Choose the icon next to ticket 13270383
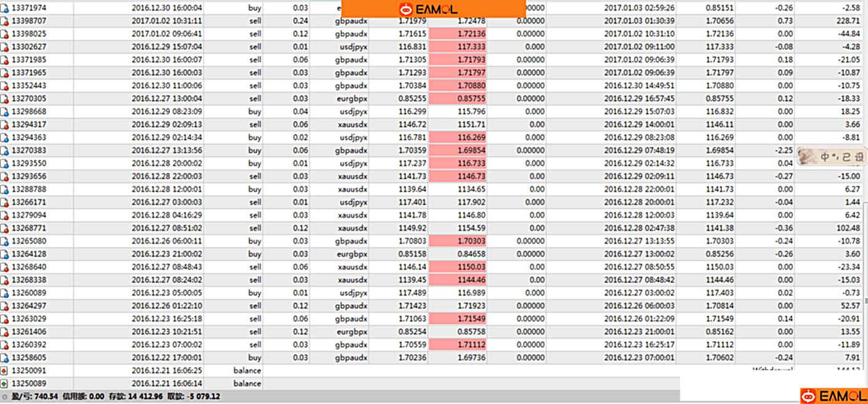 (4, 150)
